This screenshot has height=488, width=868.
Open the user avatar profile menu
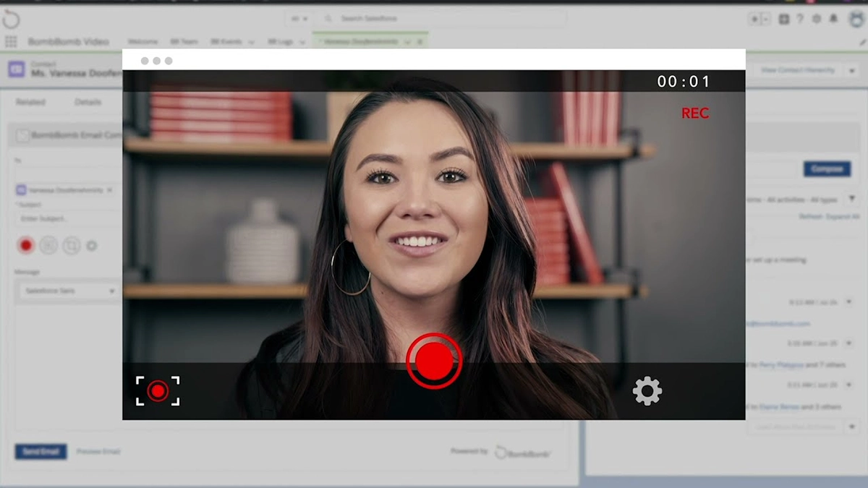[x=856, y=19]
